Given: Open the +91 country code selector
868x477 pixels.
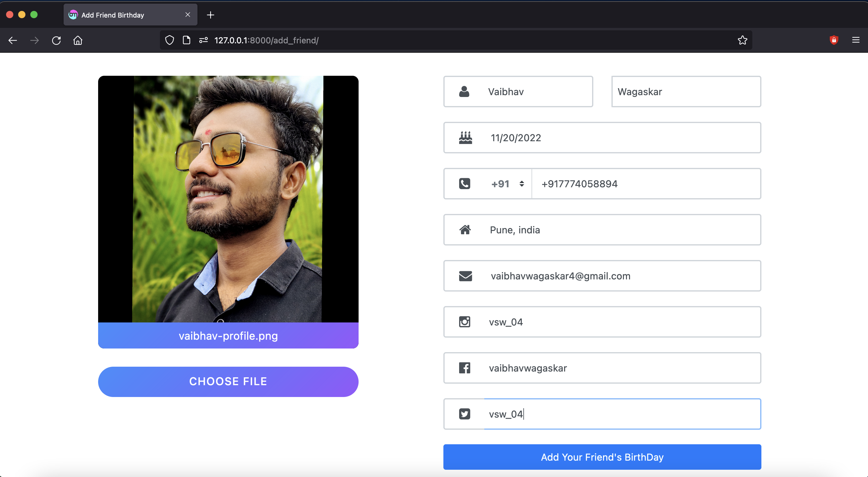Looking at the screenshot, I should [x=507, y=184].
